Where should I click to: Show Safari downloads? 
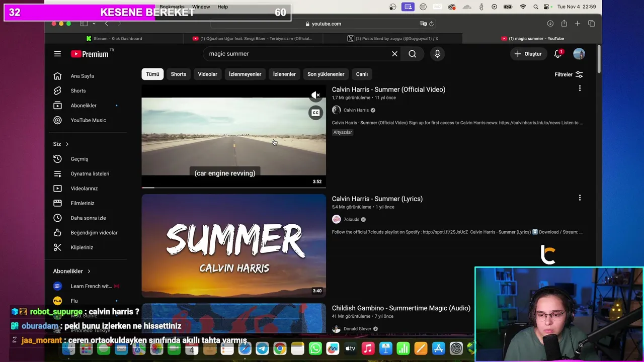(x=550, y=24)
